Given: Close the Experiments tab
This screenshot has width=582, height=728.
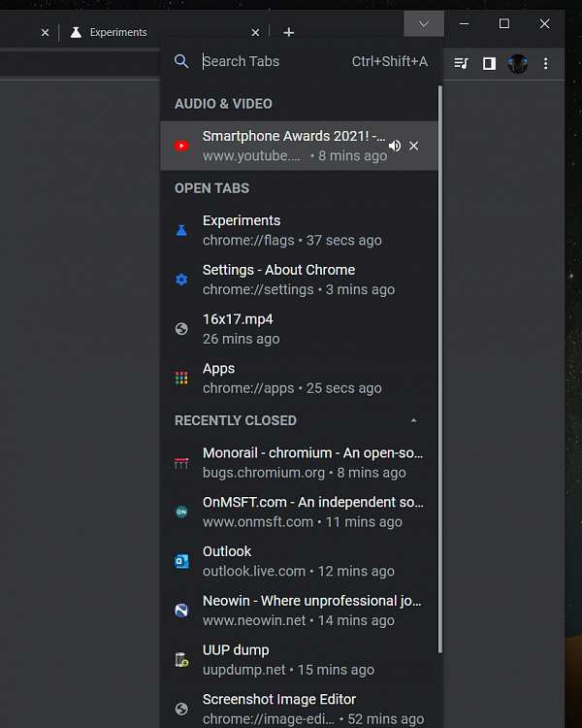Looking at the screenshot, I should point(255,32).
